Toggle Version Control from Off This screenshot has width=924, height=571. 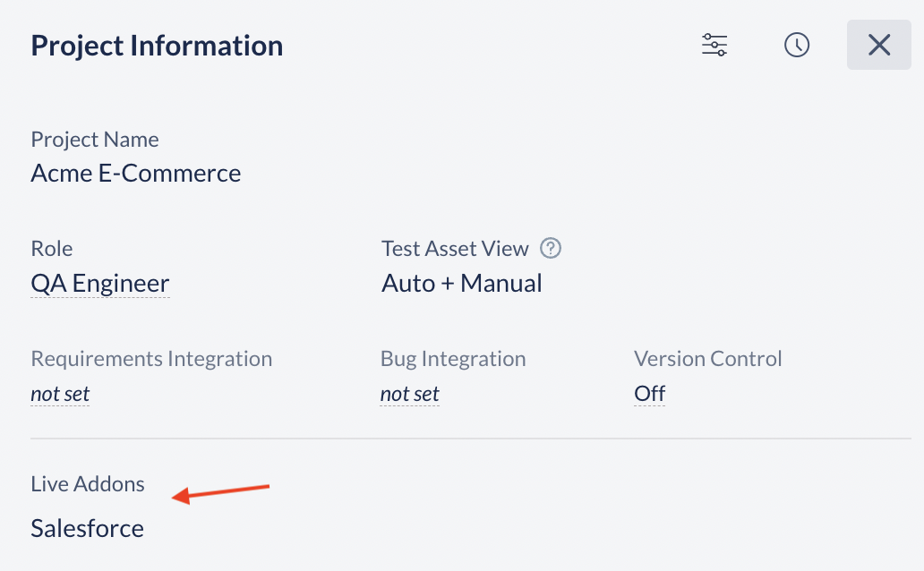pyautogui.click(x=648, y=393)
